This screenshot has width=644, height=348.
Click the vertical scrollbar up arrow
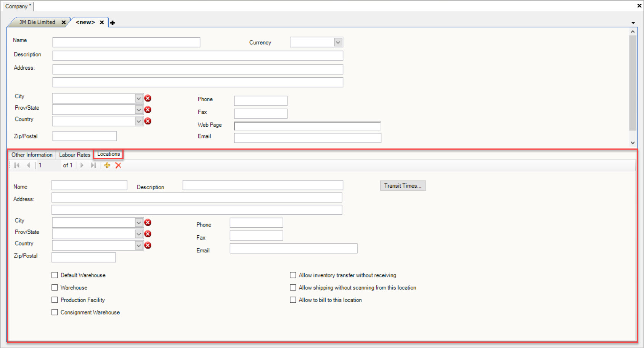coord(633,32)
